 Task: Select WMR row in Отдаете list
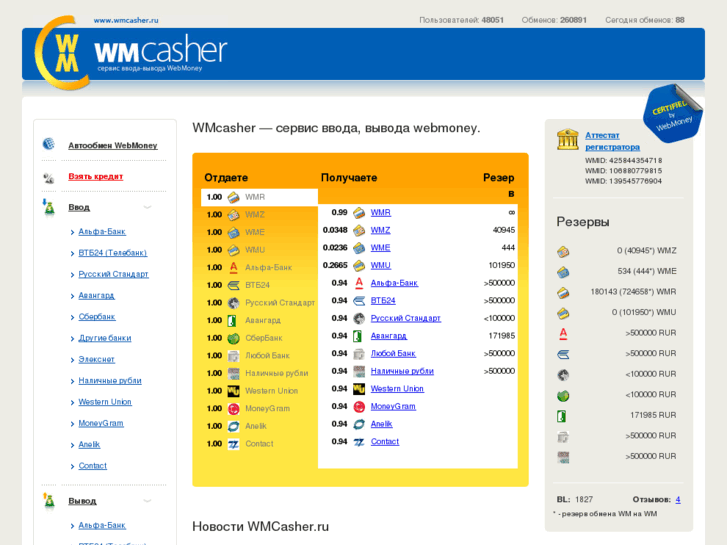(x=259, y=197)
